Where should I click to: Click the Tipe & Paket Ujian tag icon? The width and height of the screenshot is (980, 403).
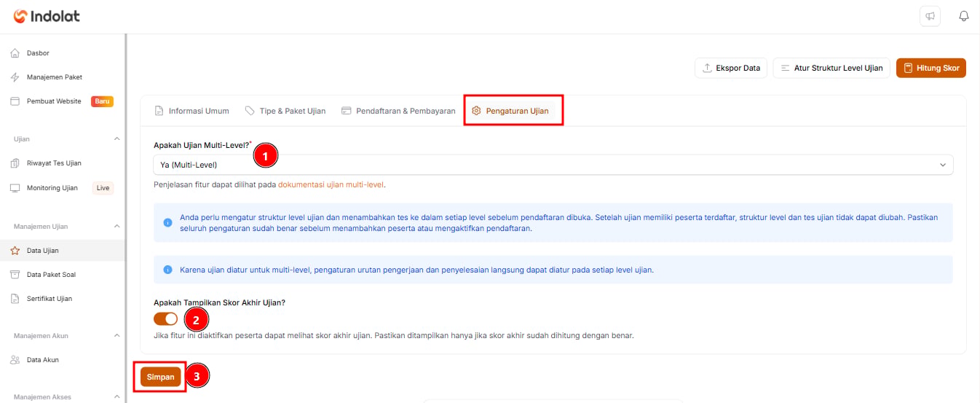point(250,111)
